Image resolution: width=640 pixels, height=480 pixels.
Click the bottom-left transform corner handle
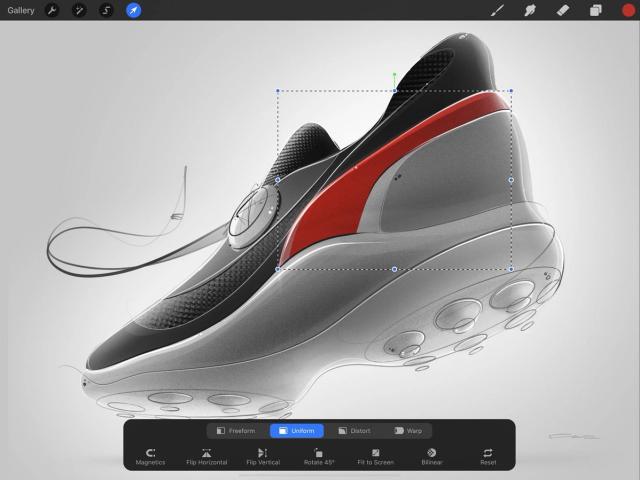click(x=278, y=269)
